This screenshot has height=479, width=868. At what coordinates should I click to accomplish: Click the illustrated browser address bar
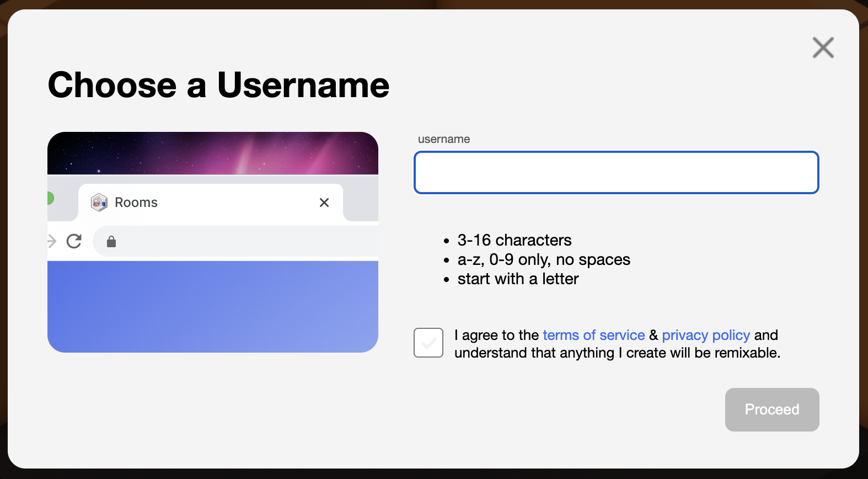pyautogui.click(x=235, y=242)
